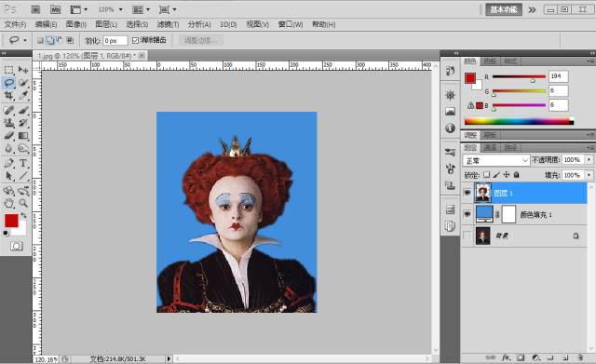Screen dimensions: 596x364
Task: Select the Line shape tool
Action: pyautogui.click(x=23, y=176)
